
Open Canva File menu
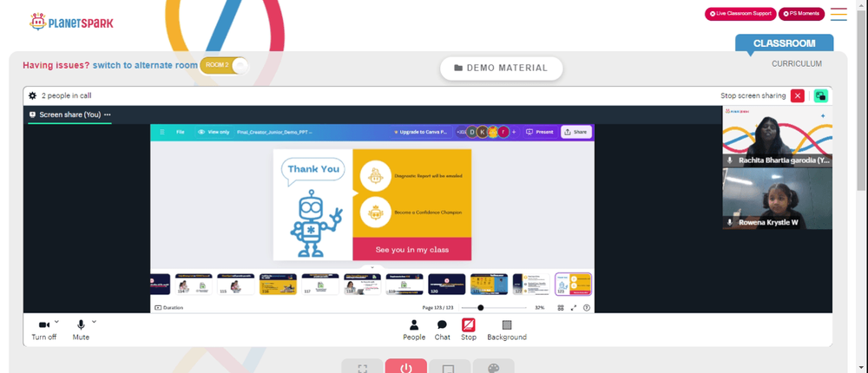coord(180,132)
